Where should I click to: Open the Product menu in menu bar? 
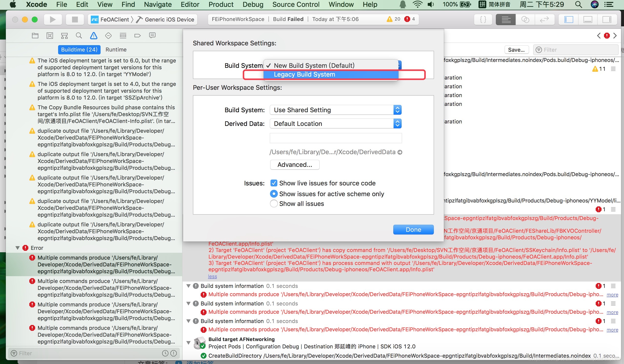(x=221, y=4)
